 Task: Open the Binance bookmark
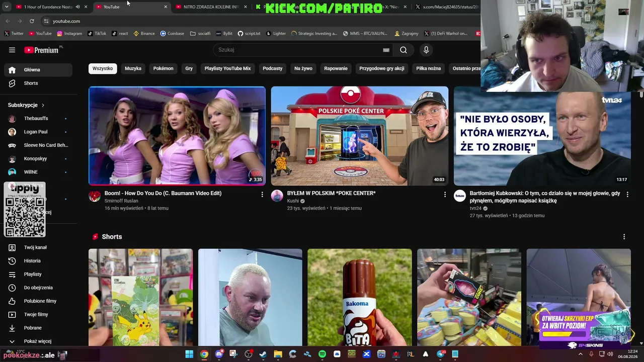144,34
